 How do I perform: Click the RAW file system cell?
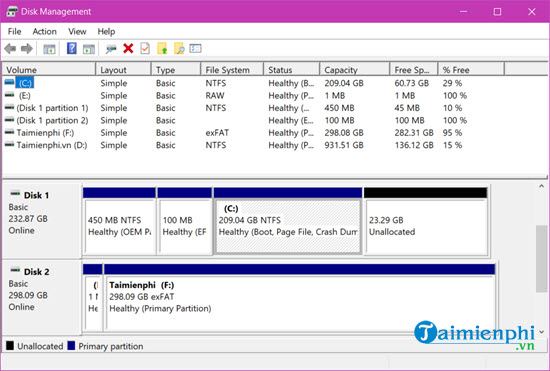tap(215, 95)
